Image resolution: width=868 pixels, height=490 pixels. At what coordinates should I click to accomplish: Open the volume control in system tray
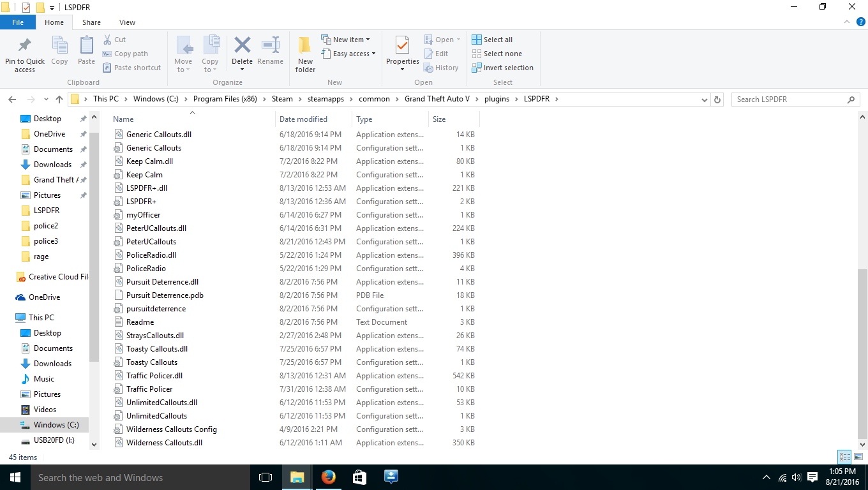click(796, 477)
